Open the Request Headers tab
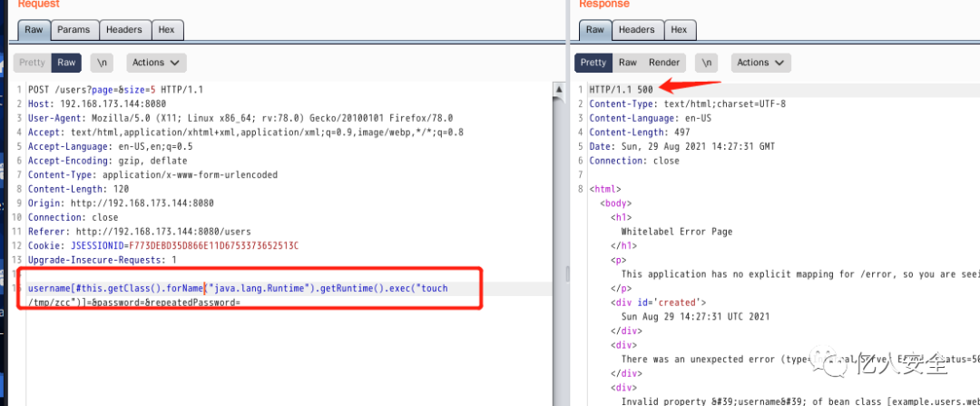Screen dimensions: 980x406 click(123, 29)
